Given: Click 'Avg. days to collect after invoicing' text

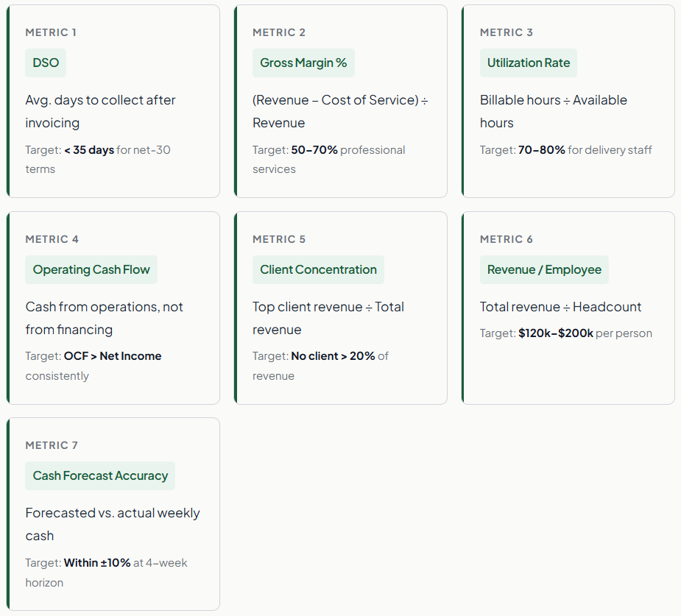Looking at the screenshot, I should pos(100,112).
